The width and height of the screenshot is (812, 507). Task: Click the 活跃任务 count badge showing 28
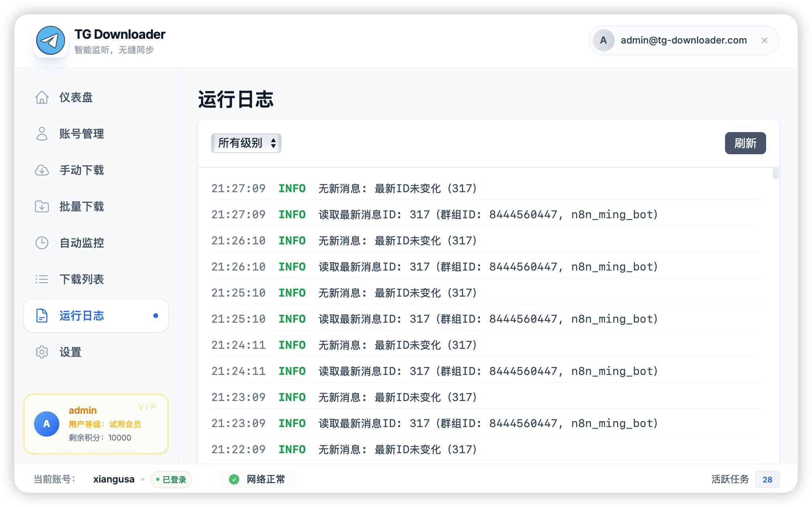[x=767, y=479]
